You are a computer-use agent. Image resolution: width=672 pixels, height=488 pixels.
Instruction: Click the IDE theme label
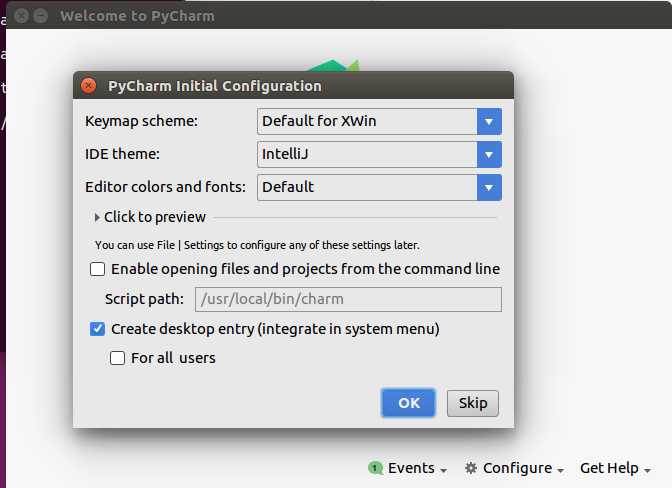122,154
